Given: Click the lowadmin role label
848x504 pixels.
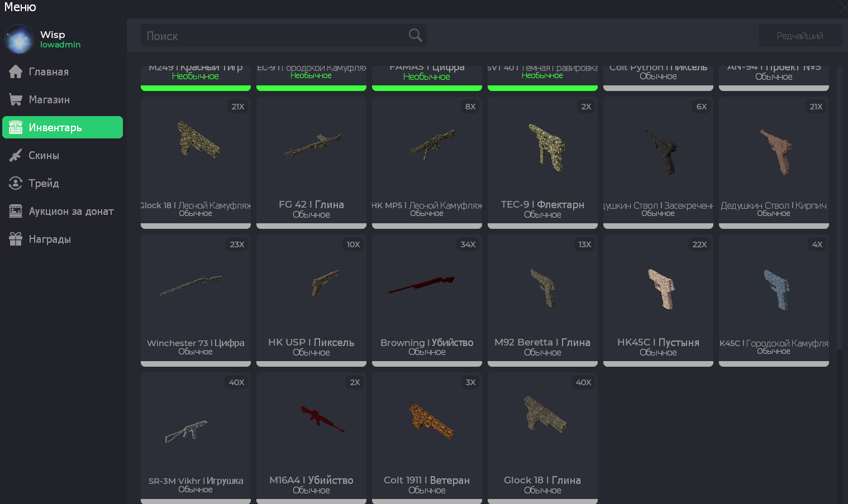Looking at the screenshot, I should [60, 45].
